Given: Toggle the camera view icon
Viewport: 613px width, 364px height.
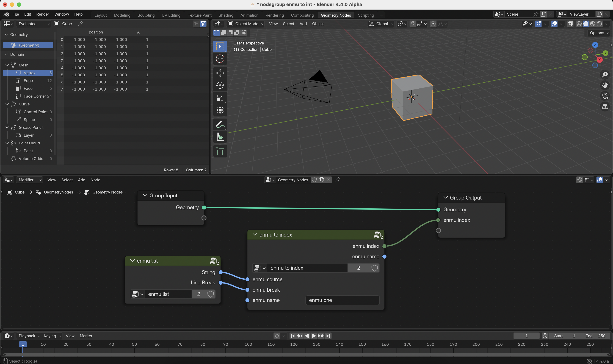Looking at the screenshot, I should click(605, 96).
